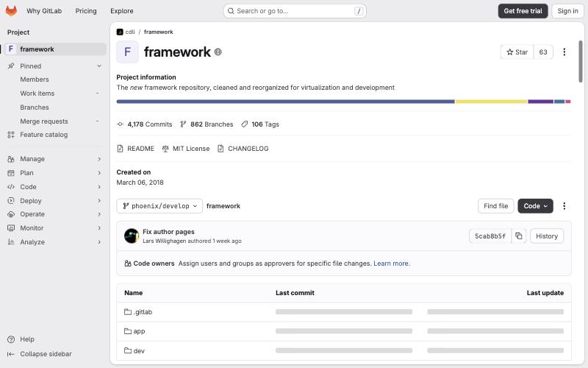Click the 63 star count
588x368 pixels.
pyautogui.click(x=543, y=52)
